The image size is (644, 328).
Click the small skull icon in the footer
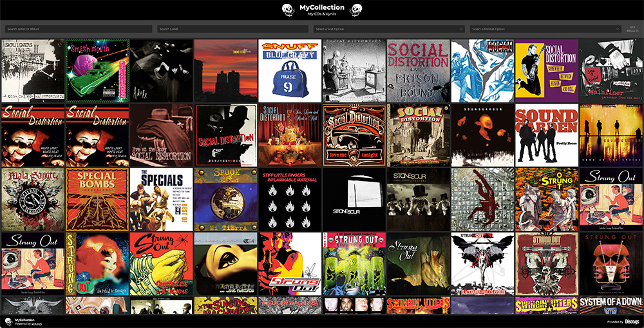click(8, 322)
